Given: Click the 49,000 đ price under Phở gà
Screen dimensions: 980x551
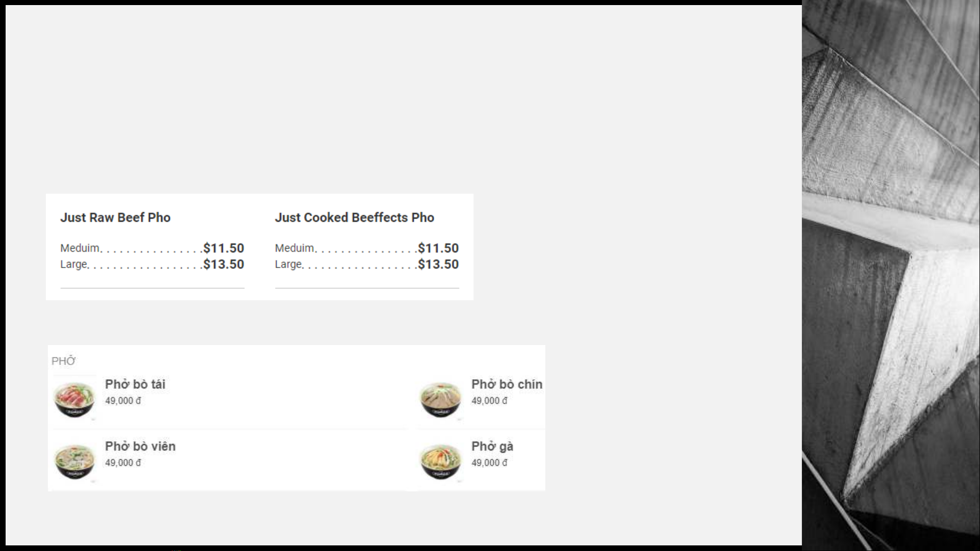Looking at the screenshot, I should click(489, 463).
